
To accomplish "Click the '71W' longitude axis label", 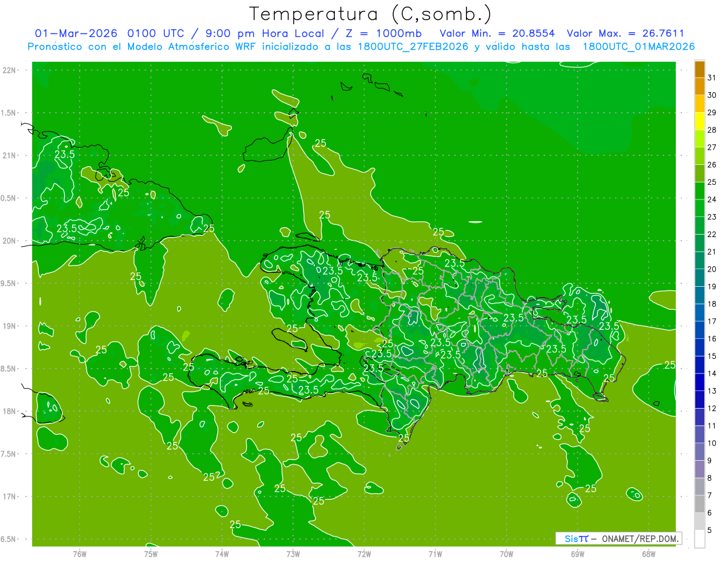I will (435, 554).
